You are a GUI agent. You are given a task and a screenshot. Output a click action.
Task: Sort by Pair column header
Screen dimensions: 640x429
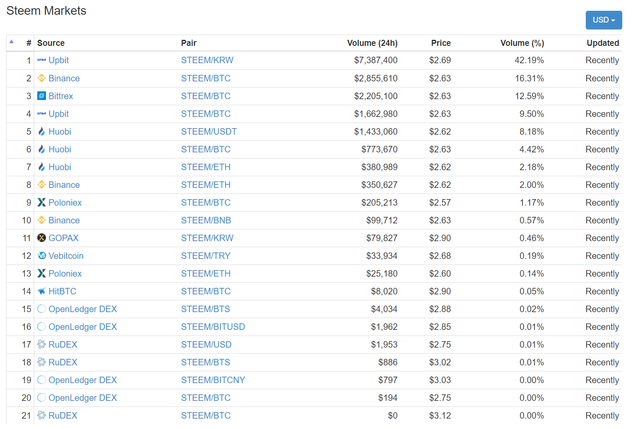(x=189, y=43)
